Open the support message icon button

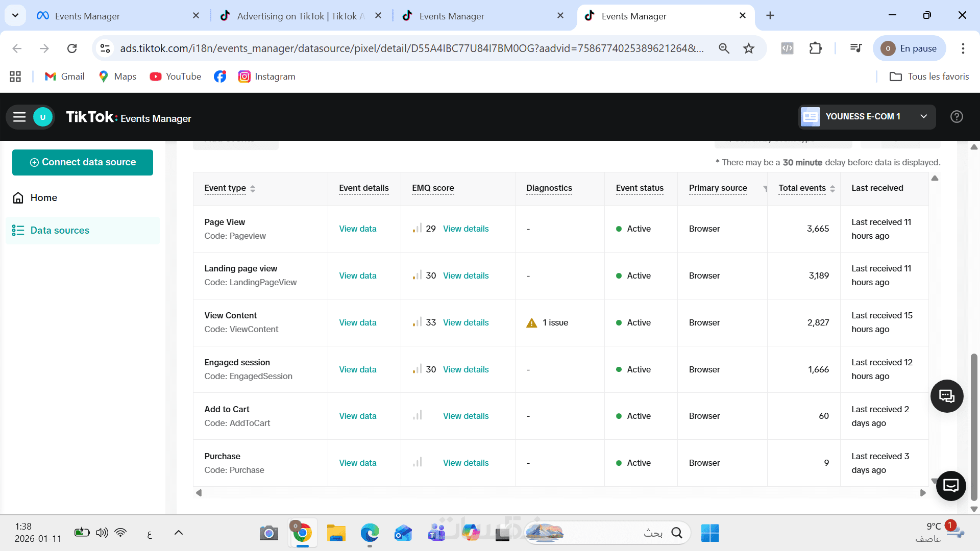point(950,485)
